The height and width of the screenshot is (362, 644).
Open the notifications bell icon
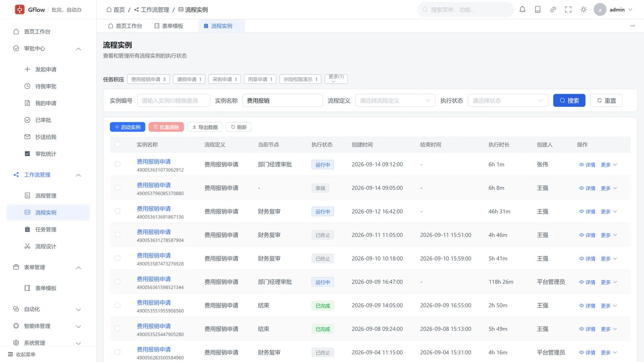click(x=522, y=10)
